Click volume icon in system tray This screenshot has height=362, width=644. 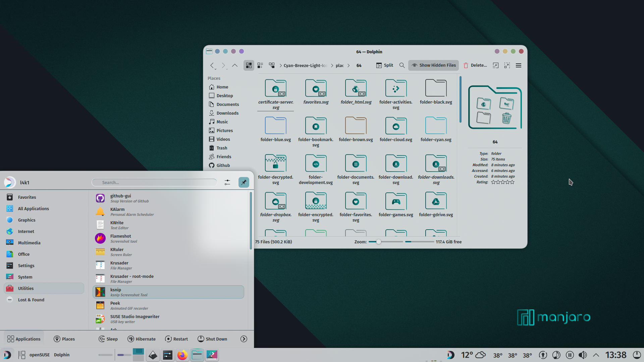point(583,355)
